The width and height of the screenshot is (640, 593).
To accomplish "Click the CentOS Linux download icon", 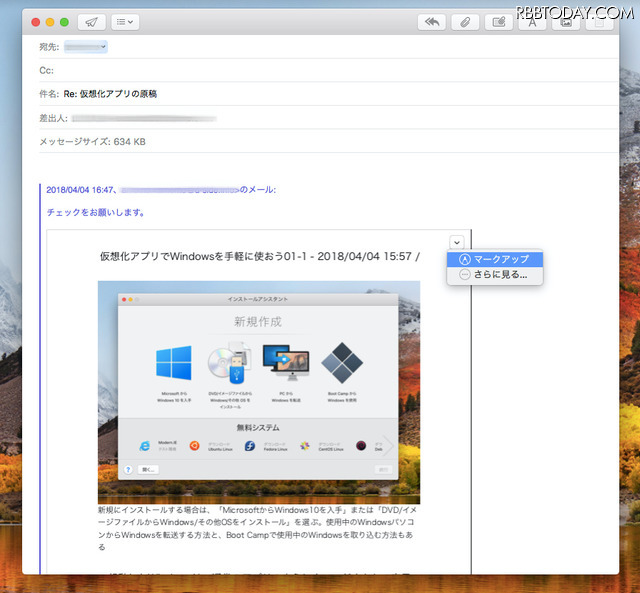I will click(x=305, y=446).
